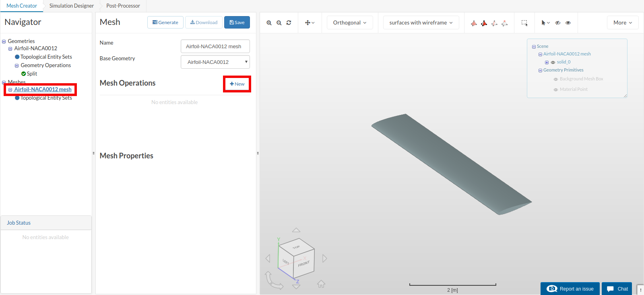The height and width of the screenshot is (295, 644).
Task: Rotate view left with the cube's left arrow
Action: pyautogui.click(x=268, y=258)
